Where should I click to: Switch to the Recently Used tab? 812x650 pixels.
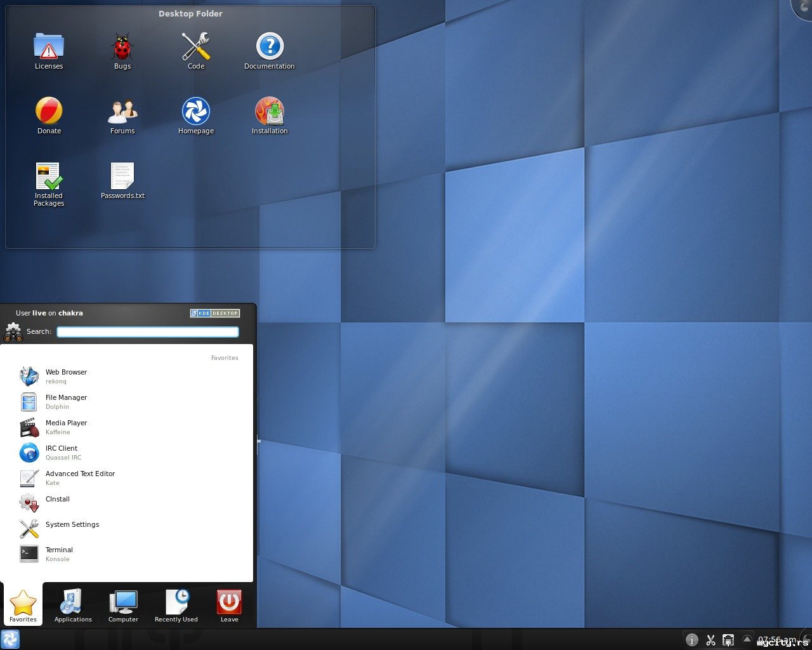[x=176, y=606]
